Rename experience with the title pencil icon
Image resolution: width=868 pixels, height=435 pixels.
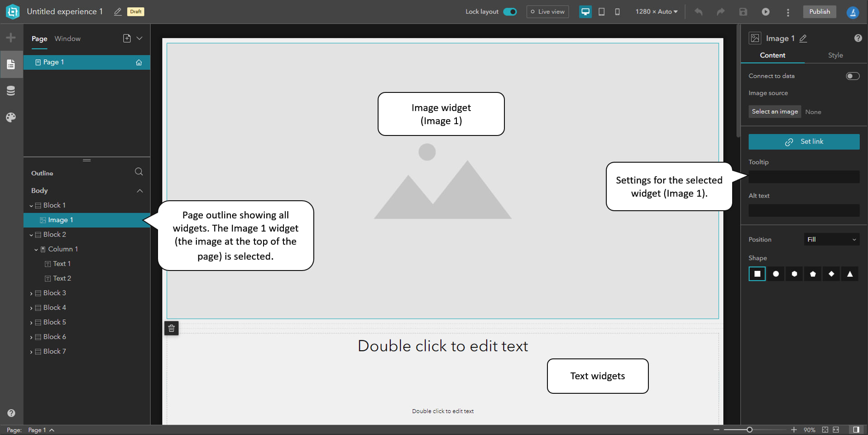[x=118, y=12]
